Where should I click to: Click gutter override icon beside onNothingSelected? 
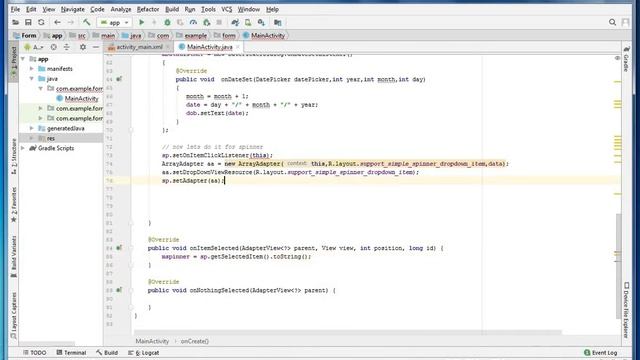tap(119, 290)
